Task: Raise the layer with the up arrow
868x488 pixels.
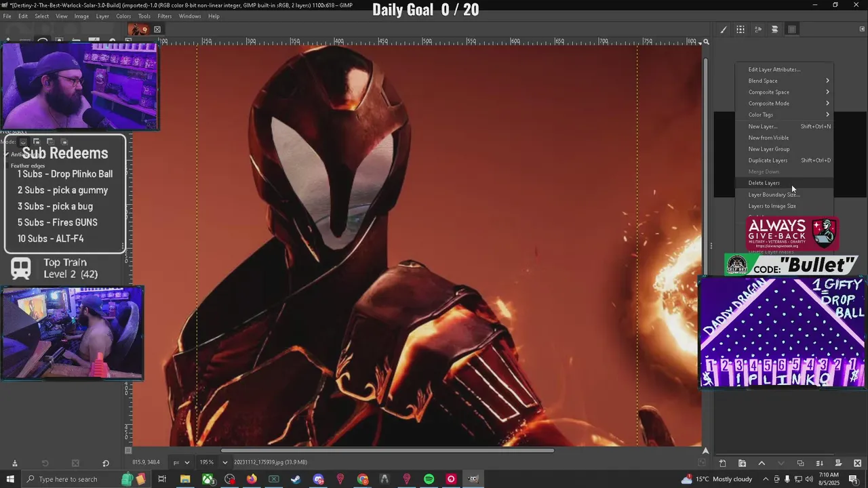Action: point(762,463)
